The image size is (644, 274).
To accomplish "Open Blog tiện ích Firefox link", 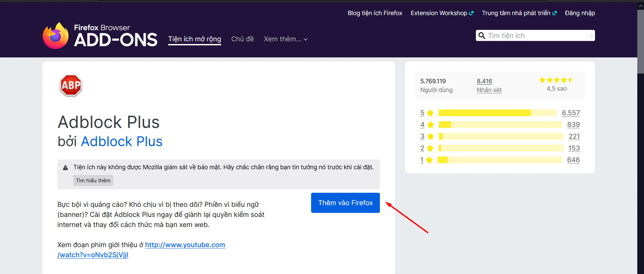I will click(x=375, y=13).
